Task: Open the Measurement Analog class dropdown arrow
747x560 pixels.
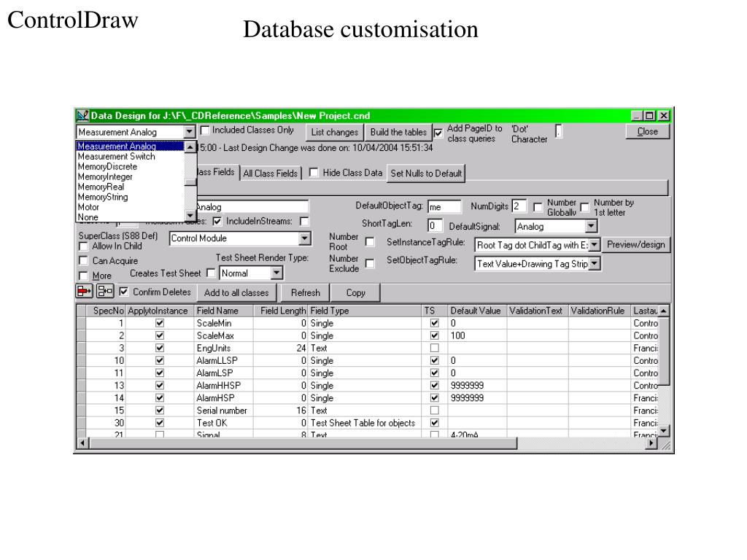Action: point(190,131)
